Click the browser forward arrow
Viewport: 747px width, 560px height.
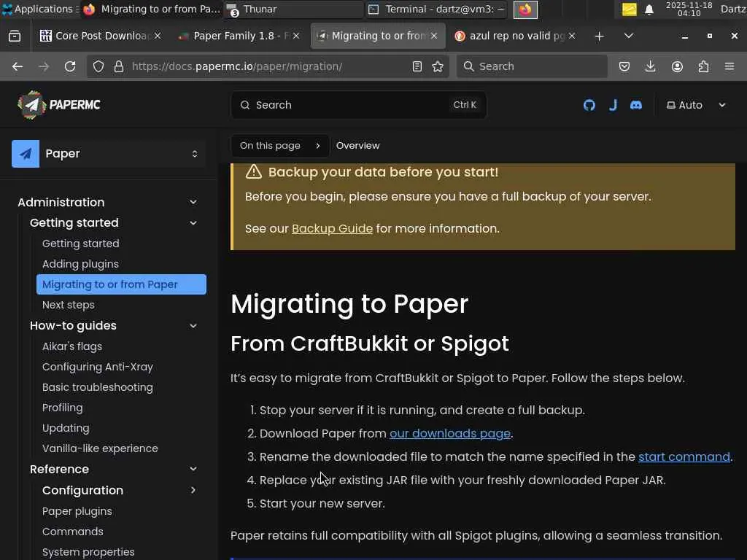click(44, 66)
